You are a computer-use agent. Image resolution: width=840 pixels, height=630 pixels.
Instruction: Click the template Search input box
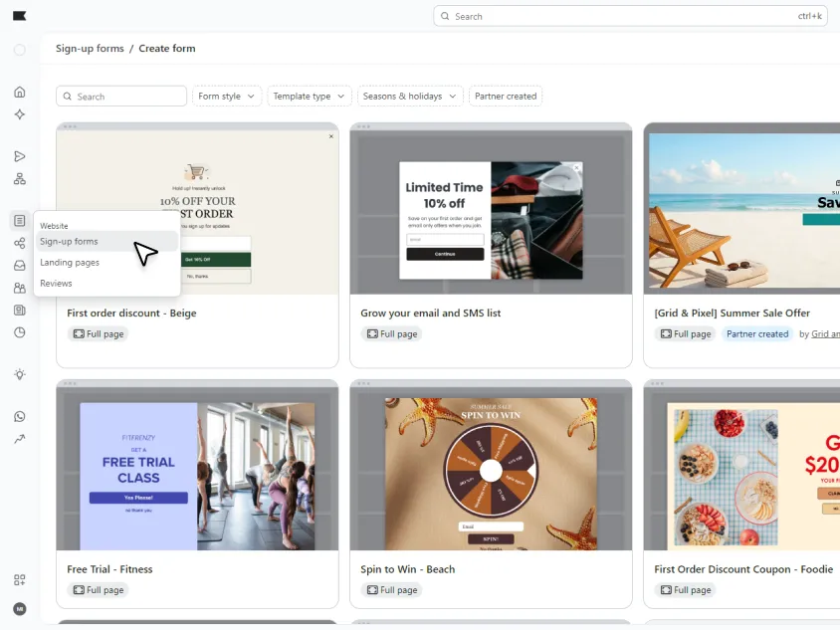pyautogui.click(x=121, y=97)
